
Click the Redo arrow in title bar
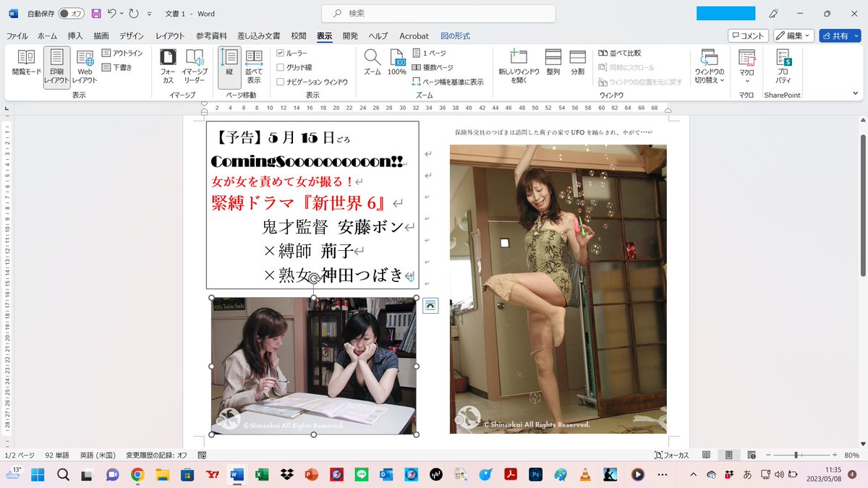(x=134, y=14)
